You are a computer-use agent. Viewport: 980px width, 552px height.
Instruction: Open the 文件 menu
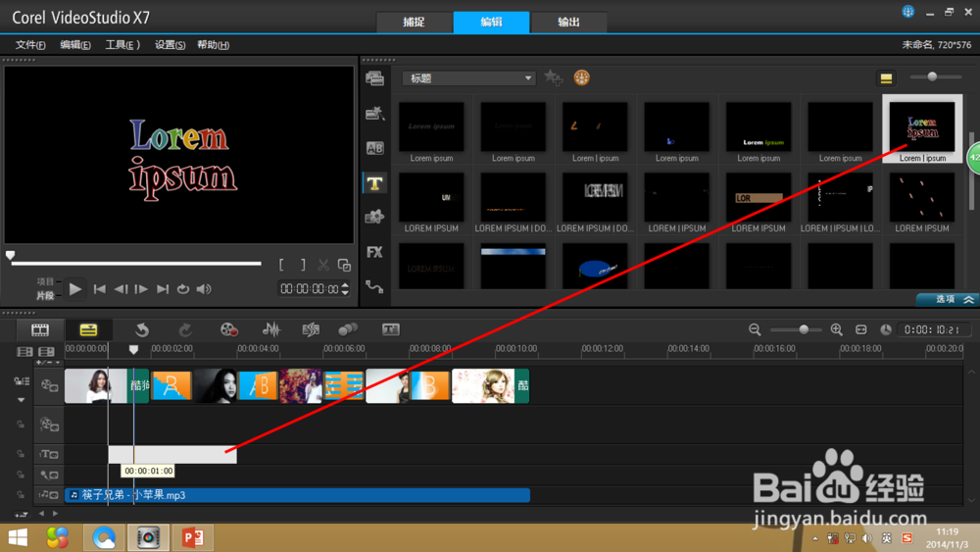pyautogui.click(x=30, y=45)
